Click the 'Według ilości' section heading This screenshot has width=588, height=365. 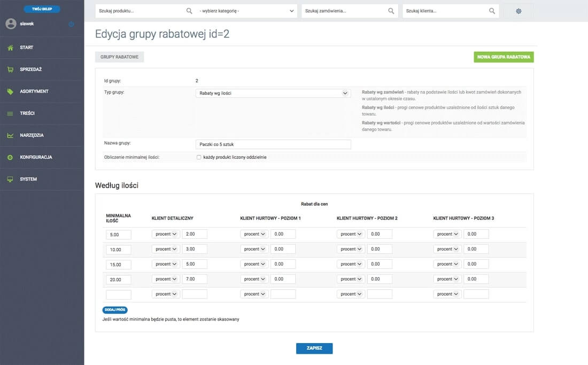(117, 185)
